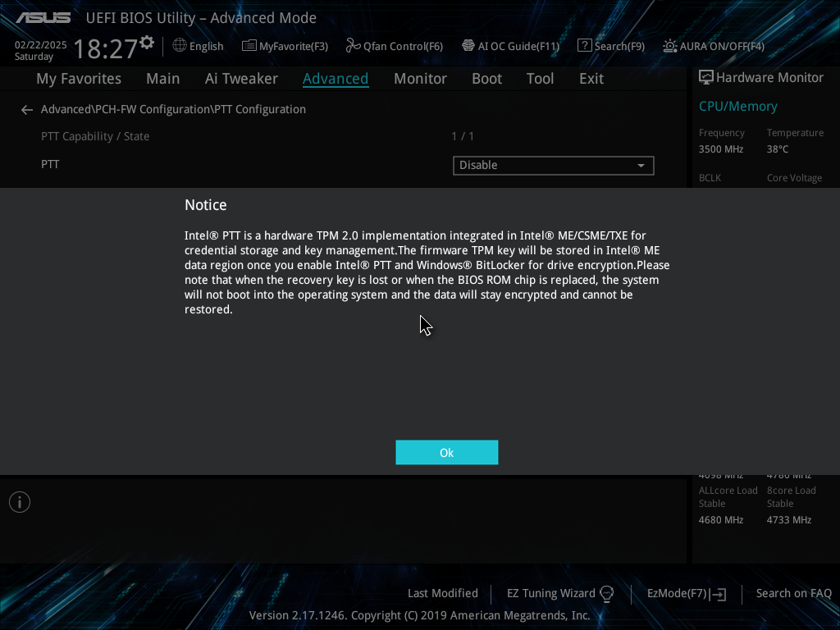Click the clock time 18:27

[x=106, y=48]
